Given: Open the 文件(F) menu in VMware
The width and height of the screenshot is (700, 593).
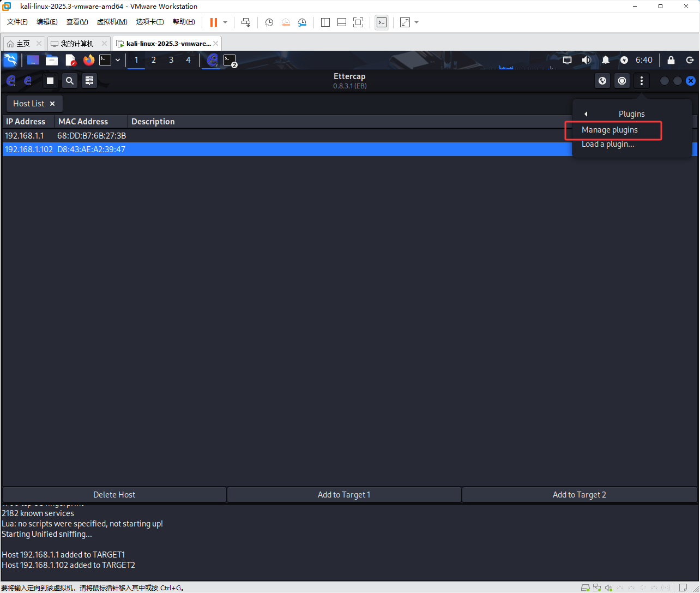Looking at the screenshot, I should pyautogui.click(x=17, y=22).
